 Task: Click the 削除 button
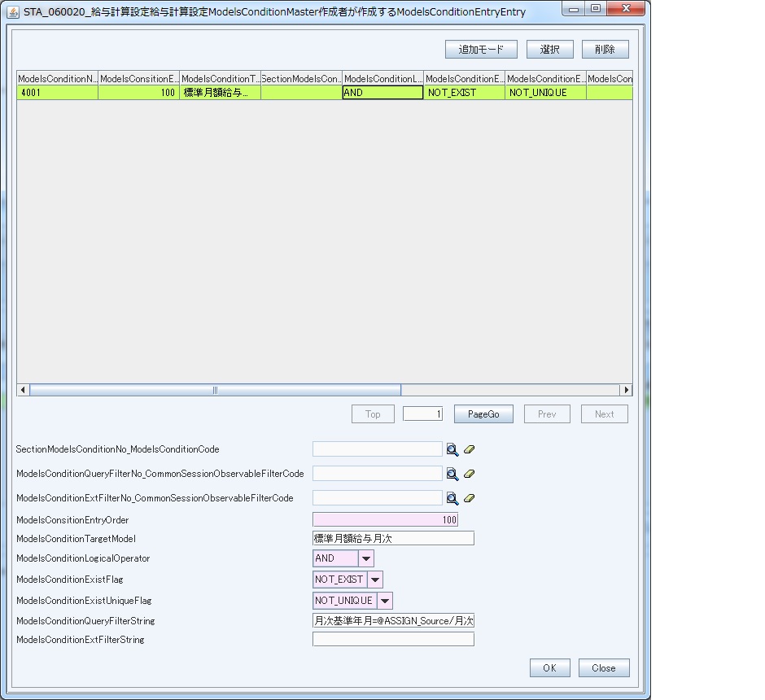(605, 50)
